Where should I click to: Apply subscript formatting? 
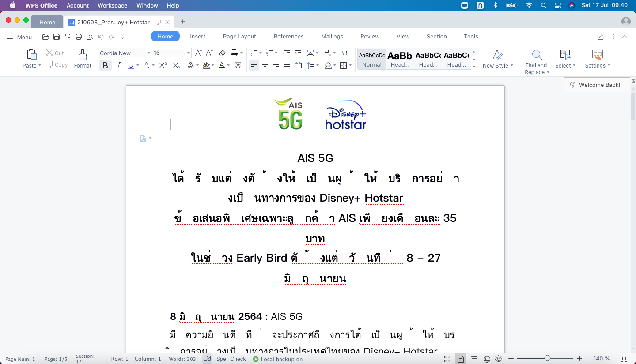176,65
